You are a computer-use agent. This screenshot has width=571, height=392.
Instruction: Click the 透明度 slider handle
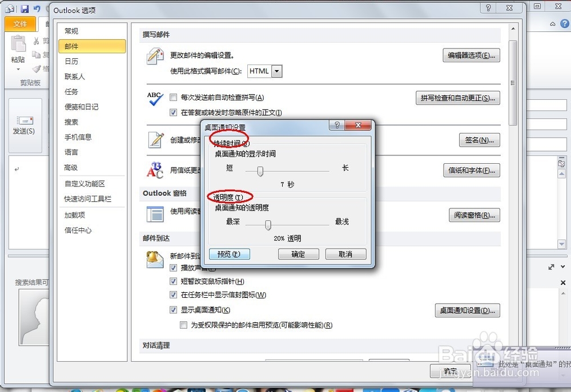268,225
